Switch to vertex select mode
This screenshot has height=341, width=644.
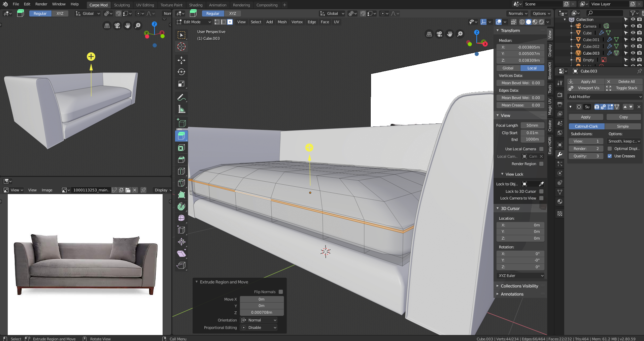point(217,22)
